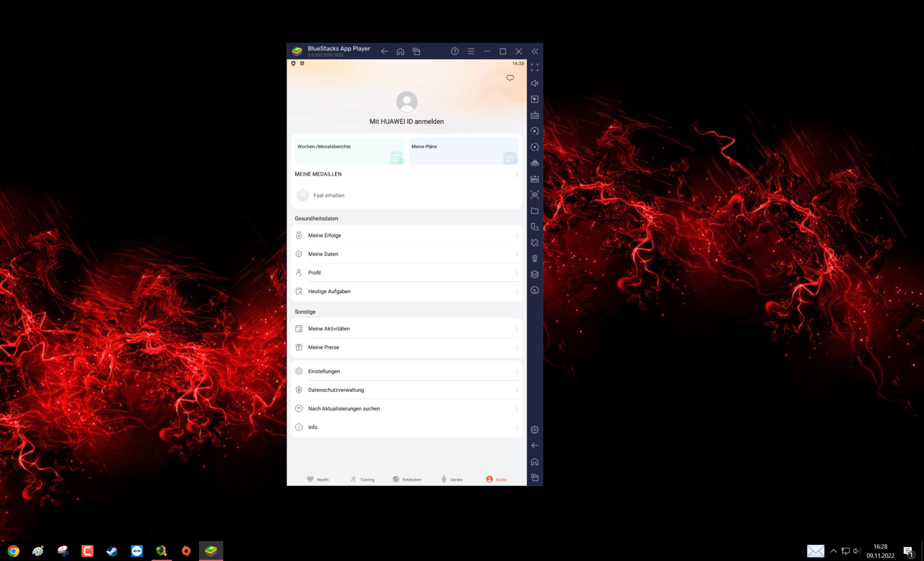This screenshot has height=561, width=924.
Task: Click the BlueStacks fullscreen icon
Action: coord(535,67)
